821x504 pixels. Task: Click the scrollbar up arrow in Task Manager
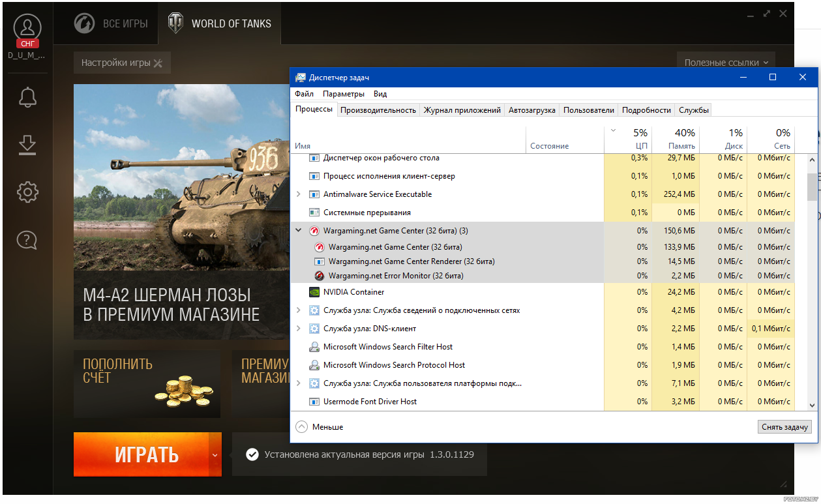pos(812,160)
